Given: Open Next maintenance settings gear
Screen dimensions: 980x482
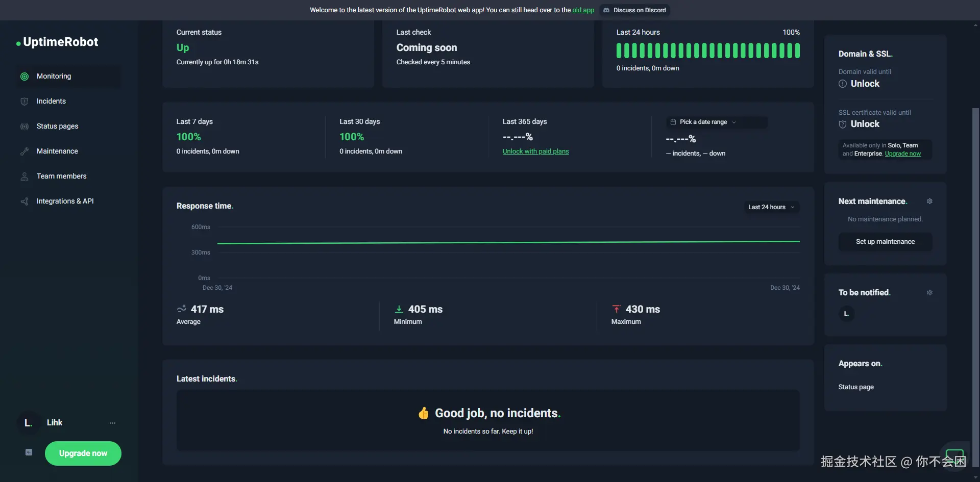Looking at the screenshot, I should pos(929,201).
